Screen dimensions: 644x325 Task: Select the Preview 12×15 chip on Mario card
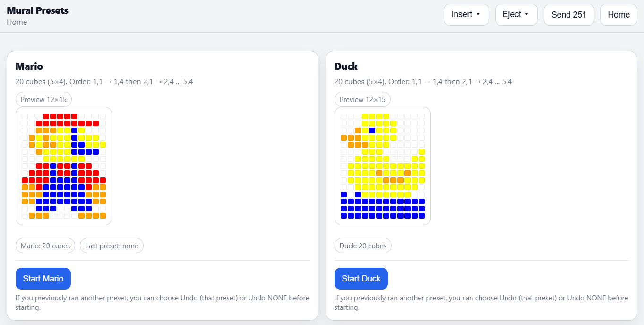pyautogui.click(x=43, y=99)
